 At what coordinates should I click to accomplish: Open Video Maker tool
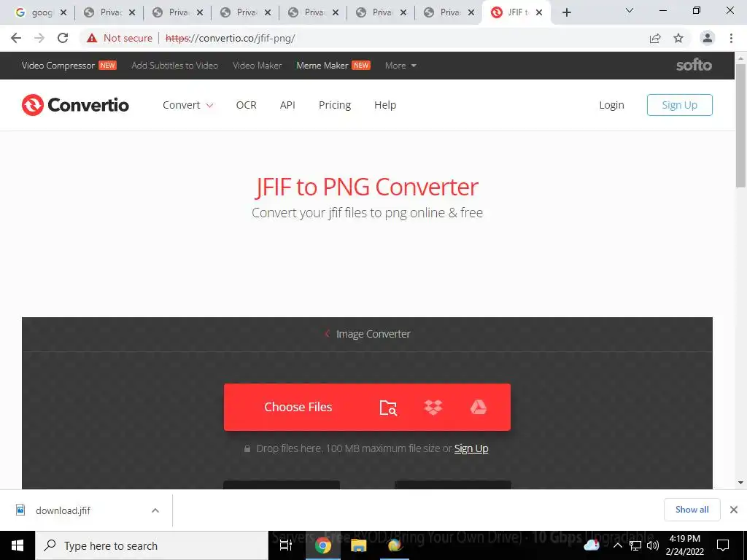click(x=258, y=65)
